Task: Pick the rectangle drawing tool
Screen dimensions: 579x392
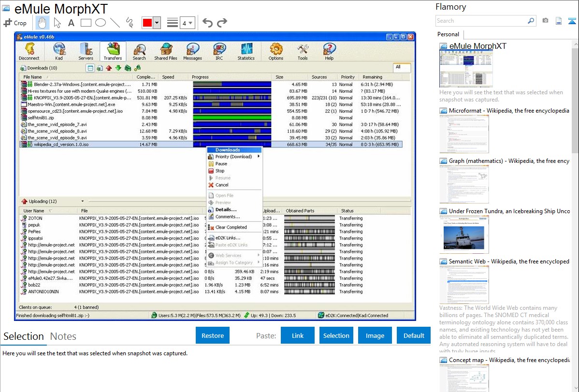Action: [86, 23]
